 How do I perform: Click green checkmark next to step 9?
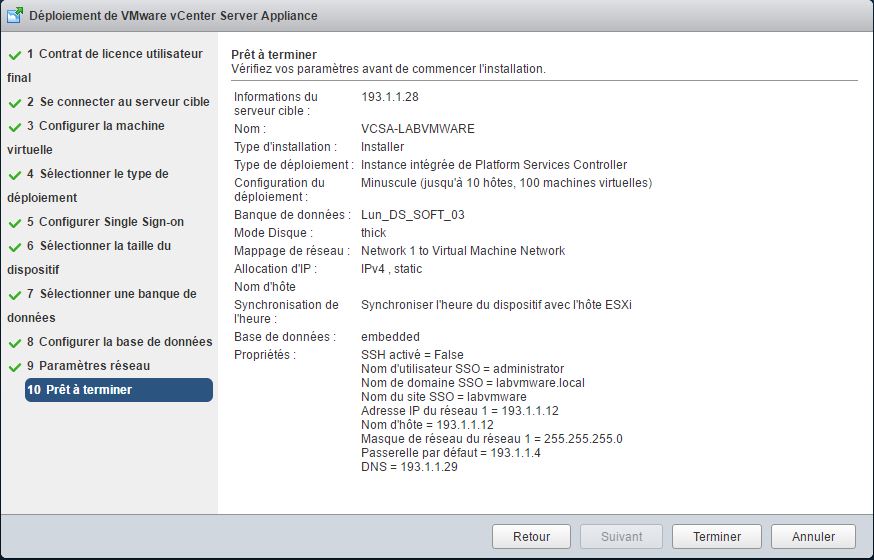click(15, 367)
